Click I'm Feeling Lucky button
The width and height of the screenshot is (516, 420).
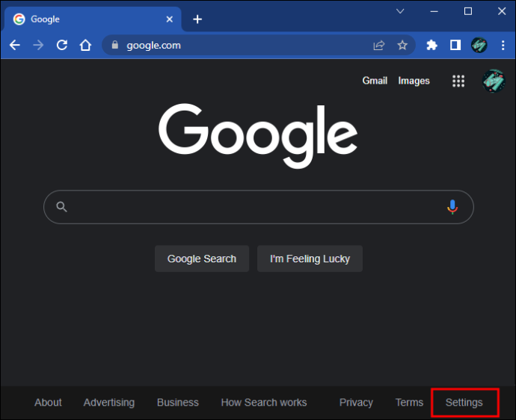[310, 259]
